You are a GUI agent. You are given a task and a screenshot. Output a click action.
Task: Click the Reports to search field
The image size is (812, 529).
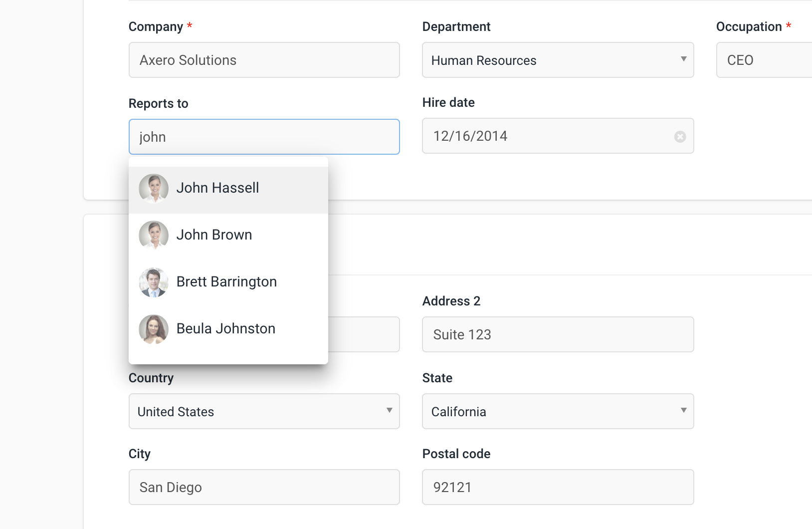tap(264, 137)
